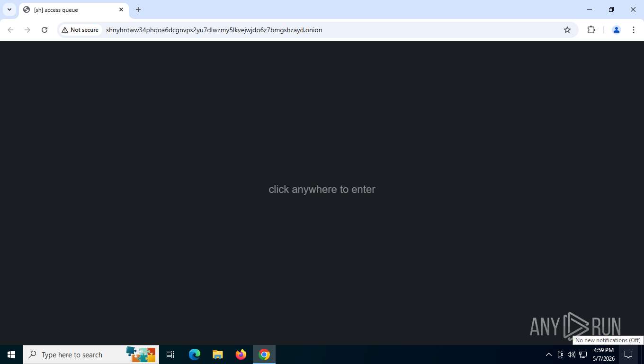Image resolution: width=644 pixels, height=364 pixels.
Task: Select the '[sh] access queue' tab
Action: 73,10
